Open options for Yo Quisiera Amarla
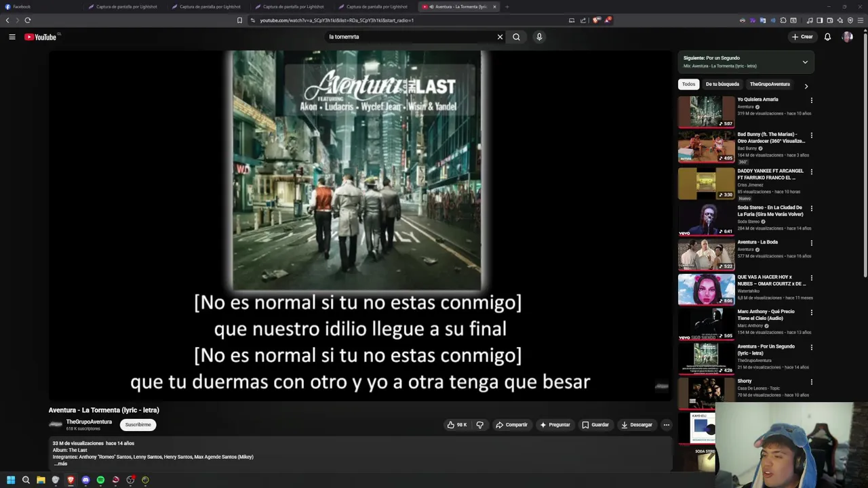The height and width of the screenshot is (488, 868). (811, 100)
